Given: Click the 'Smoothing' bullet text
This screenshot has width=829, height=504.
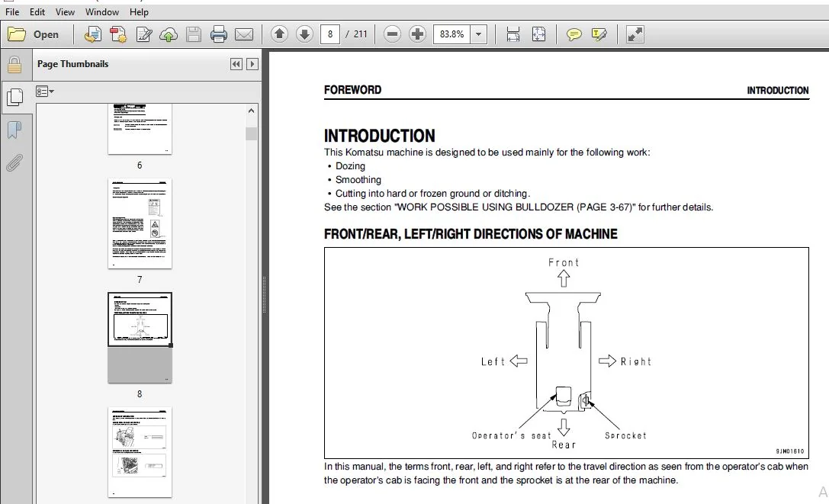Looking at the screenshot, I should pyautogui.click(x=358, y=180).
